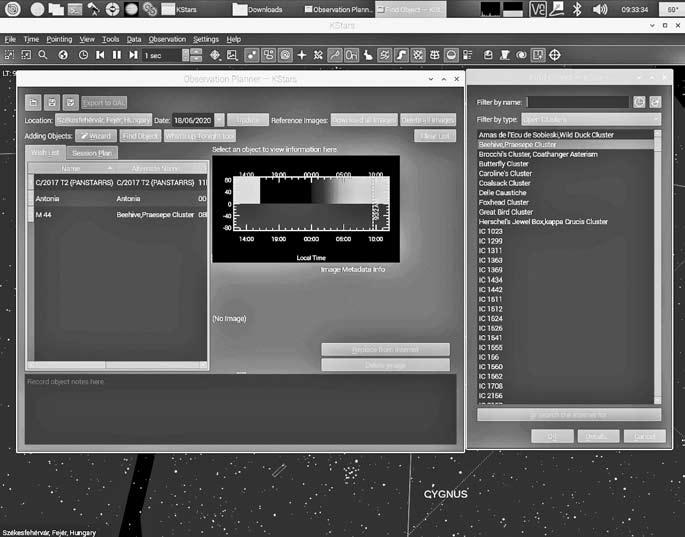Click the wish list horizontal scrollbar
This screenshot has width=685, height=537.
[118, 364]
